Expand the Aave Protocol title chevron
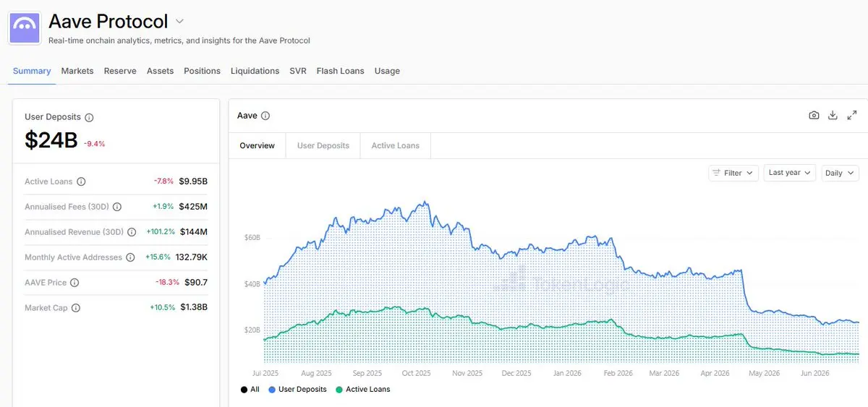 coord(179,22)
